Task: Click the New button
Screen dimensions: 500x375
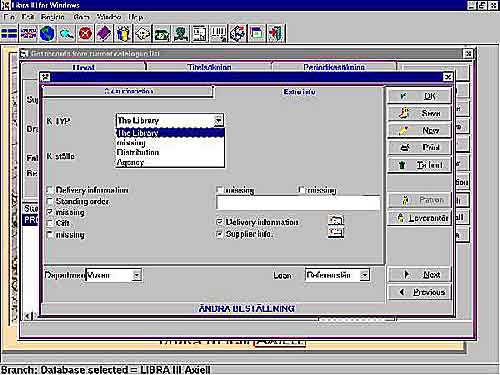Action: click(420, 130)
